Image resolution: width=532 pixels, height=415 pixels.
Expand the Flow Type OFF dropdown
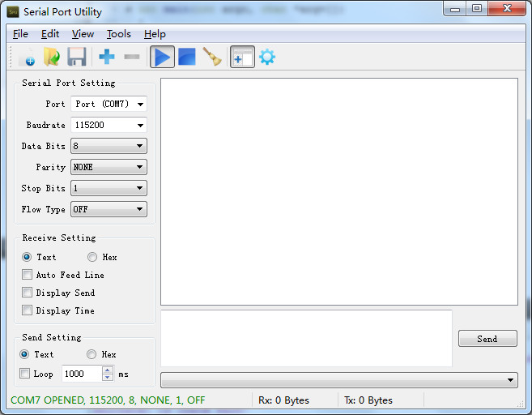point(109,209)
